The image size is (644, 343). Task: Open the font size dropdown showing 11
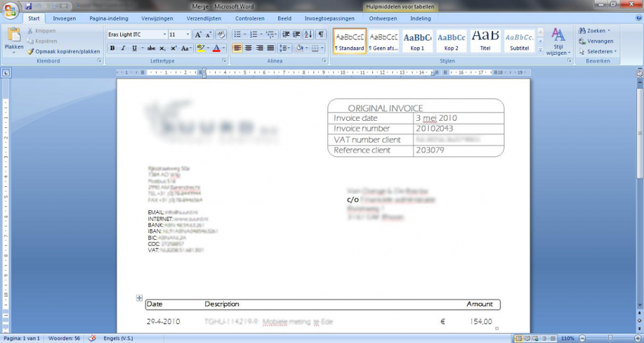click(x=188, y=35)
